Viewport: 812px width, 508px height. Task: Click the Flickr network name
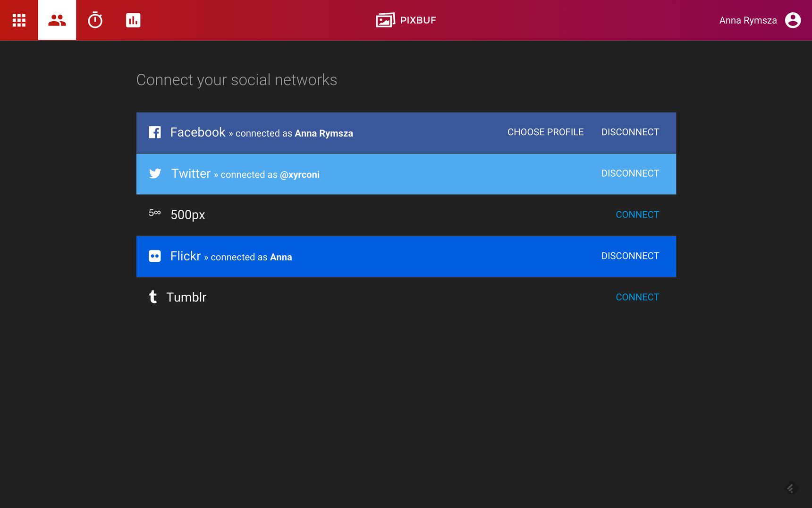pos(186,256)
